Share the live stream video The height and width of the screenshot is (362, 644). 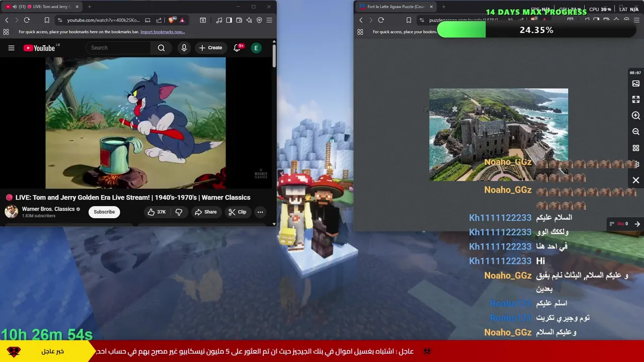(205, 212)
